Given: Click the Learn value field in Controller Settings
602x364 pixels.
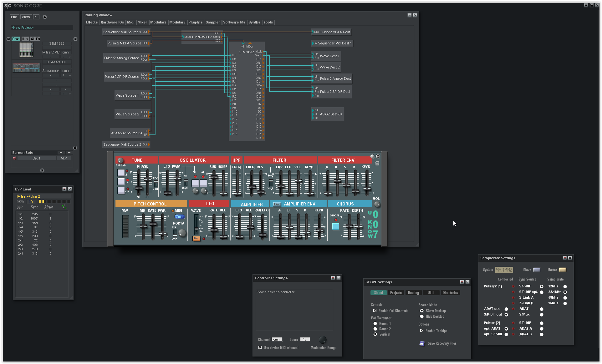Looking at the screenshot, I should [x=304, y=339].
